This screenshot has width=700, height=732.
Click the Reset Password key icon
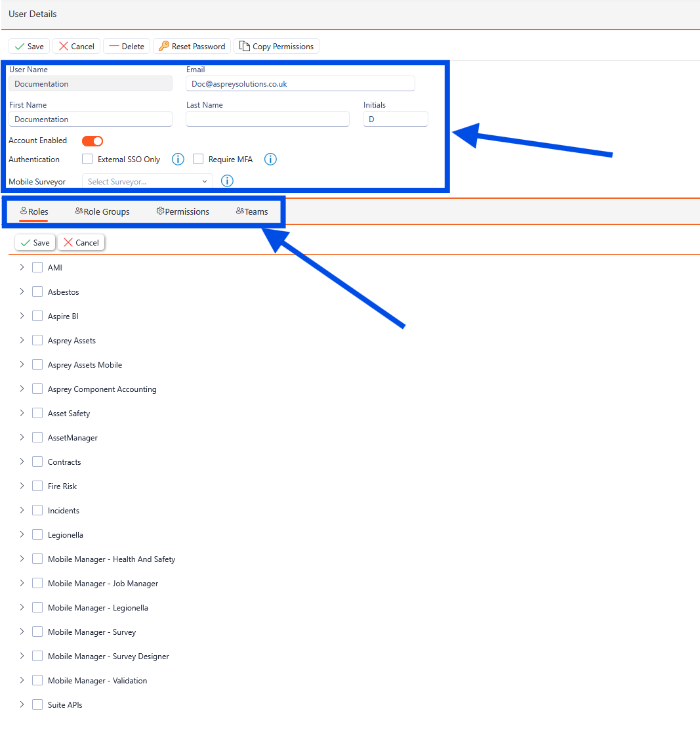point(164,46)
